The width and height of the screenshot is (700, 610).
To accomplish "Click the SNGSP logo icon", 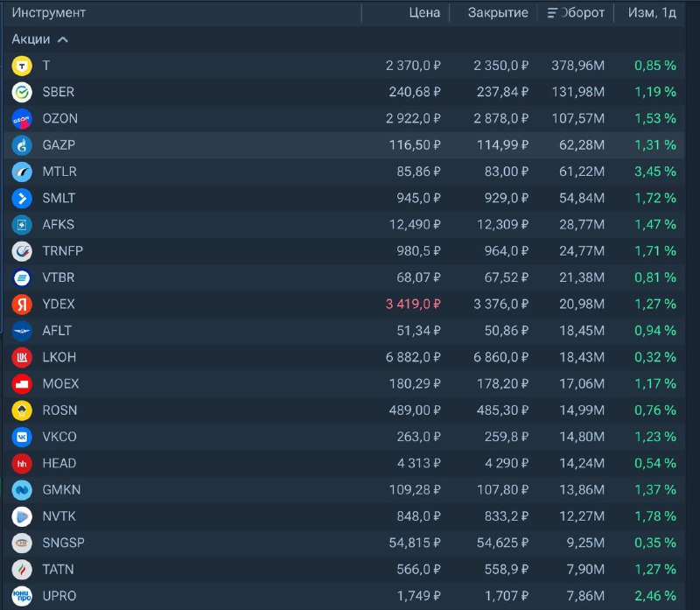I will pyautogui.click(x=22, y=543).
